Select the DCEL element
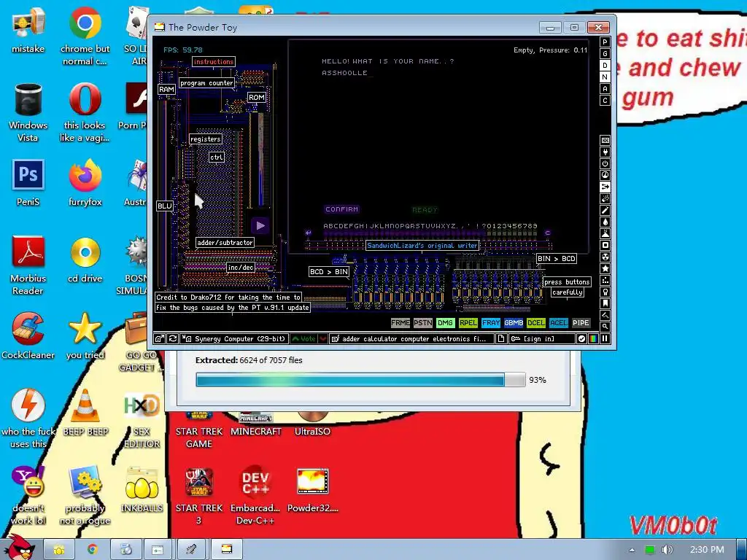The image size is (747, 560). point(536,323)
